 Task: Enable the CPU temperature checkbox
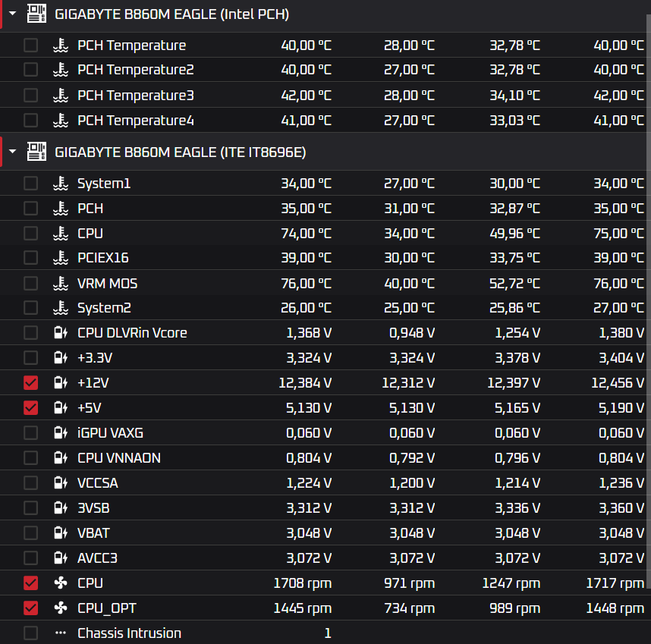tap(30, 233)
